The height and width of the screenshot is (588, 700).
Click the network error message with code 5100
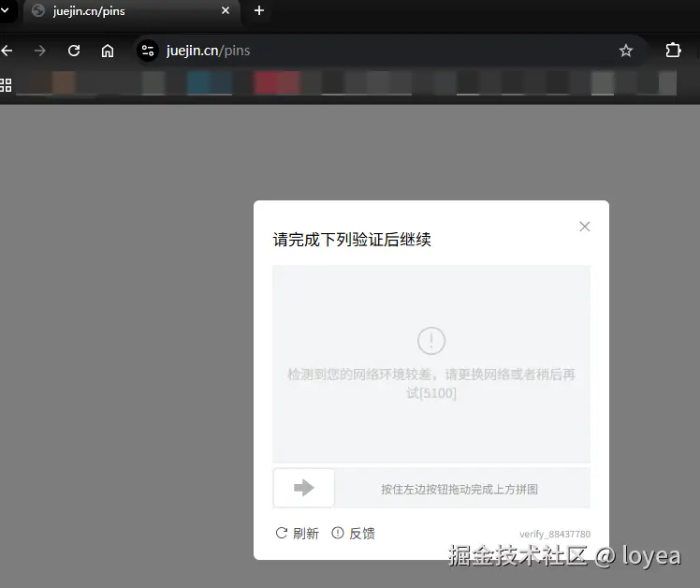point(431,383)
